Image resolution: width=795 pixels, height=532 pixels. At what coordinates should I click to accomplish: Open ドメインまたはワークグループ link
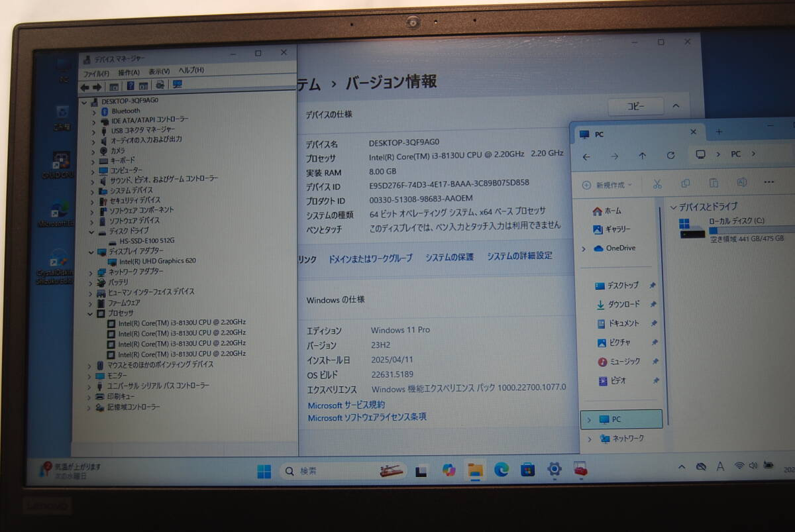(370, 258)
